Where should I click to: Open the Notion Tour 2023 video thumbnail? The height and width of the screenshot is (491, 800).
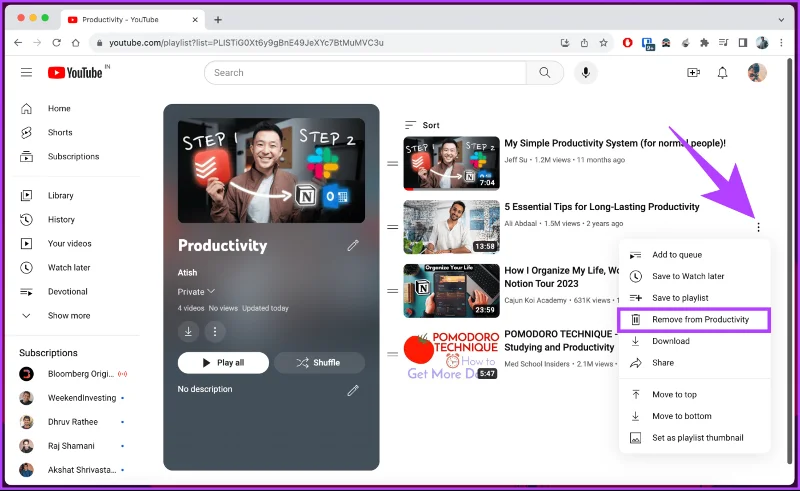452,291
